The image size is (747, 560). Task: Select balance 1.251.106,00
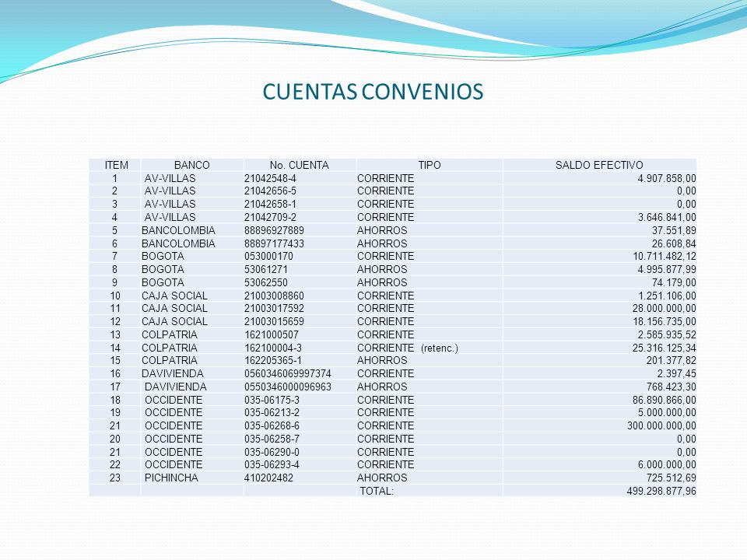(667, 296)
